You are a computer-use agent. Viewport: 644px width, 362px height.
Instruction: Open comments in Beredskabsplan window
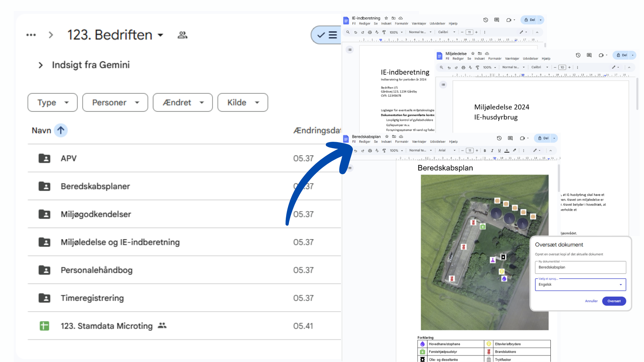click(510, 138)
